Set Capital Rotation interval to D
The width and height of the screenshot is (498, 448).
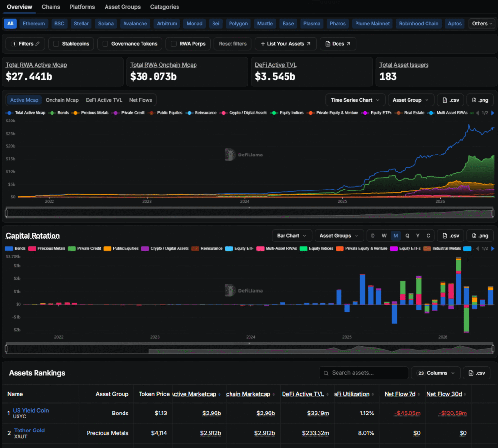373,236
